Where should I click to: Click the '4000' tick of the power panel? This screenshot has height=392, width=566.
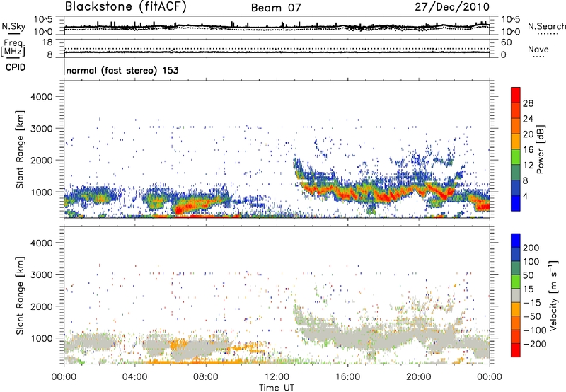pyautogui.click(x=41, y=97)
